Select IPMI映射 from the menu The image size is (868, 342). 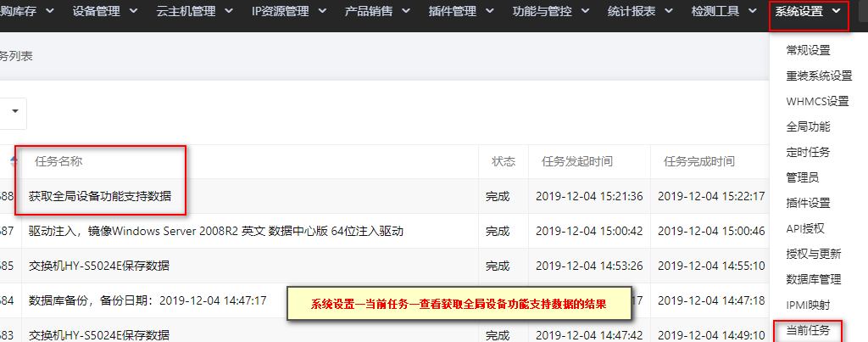point(808,305)
